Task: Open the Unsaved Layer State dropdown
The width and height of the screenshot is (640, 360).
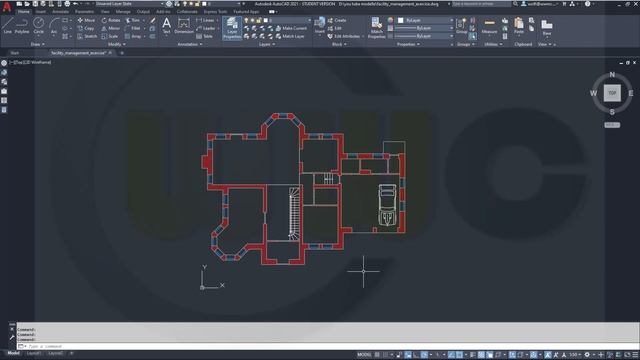Action: pos(129,4)
